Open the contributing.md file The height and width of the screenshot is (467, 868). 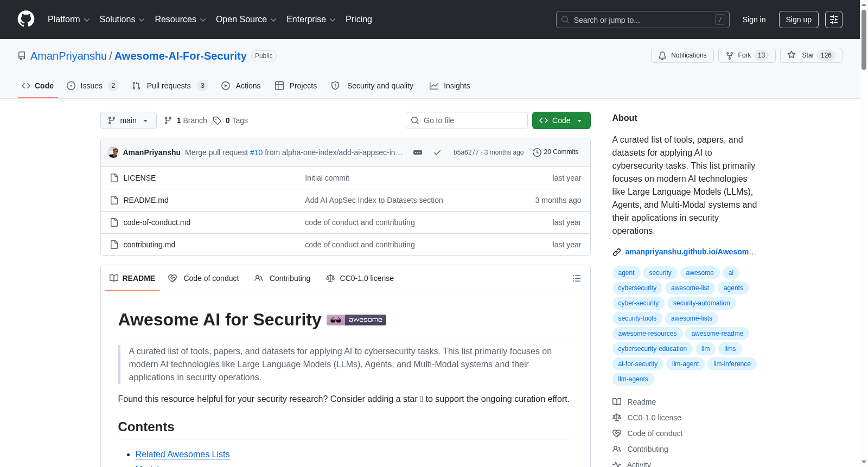(149, 245)
